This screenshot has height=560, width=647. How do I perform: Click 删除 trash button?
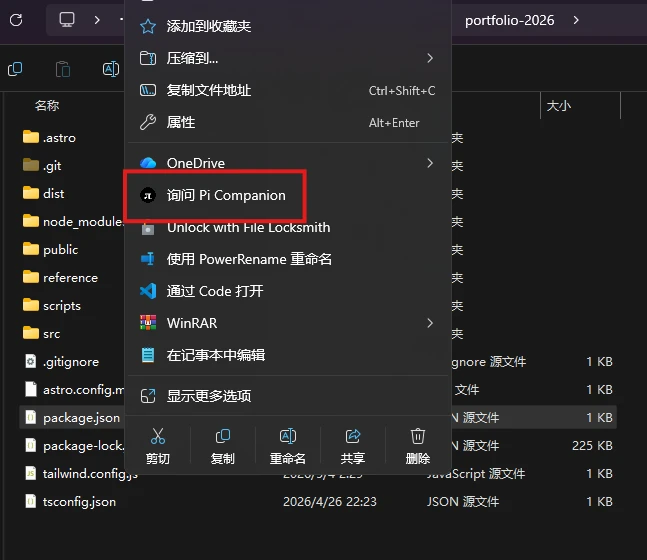[x=418, y=446]
